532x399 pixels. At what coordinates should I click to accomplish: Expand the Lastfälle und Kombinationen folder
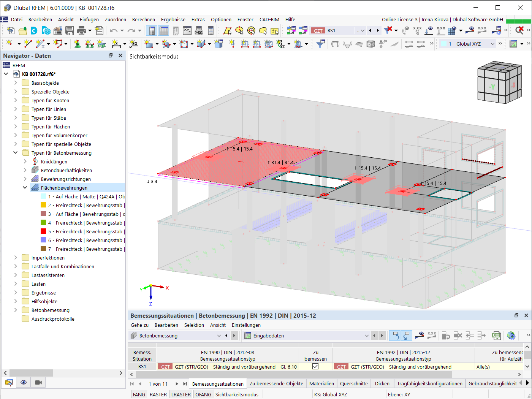click(x=16, y=266)
